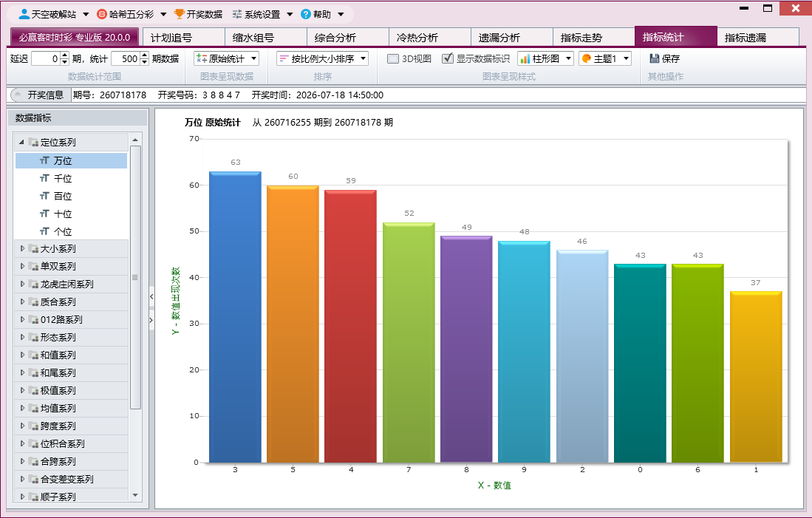Click the 帮助 question mark icon
812x518 pixels.
pos(306,14)
